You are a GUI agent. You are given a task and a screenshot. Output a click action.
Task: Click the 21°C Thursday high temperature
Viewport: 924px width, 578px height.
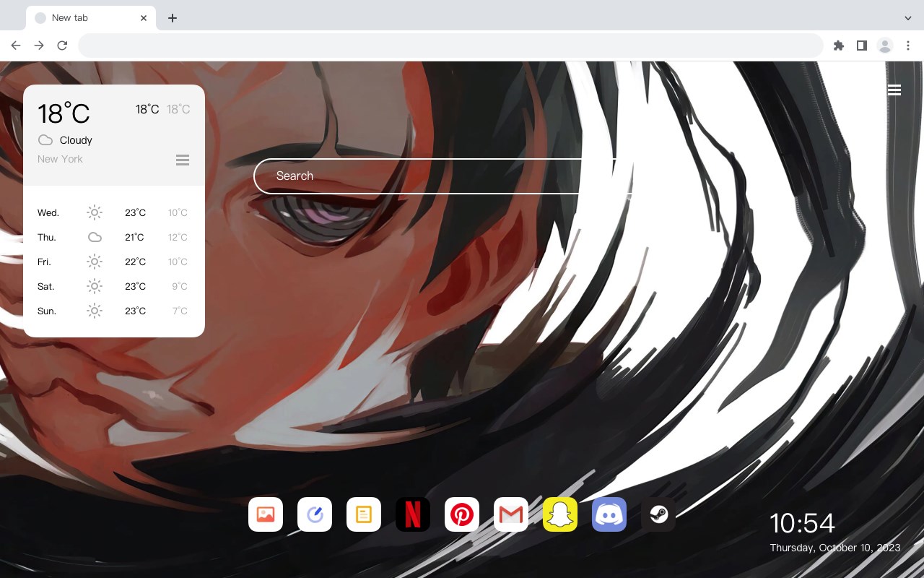135,237
